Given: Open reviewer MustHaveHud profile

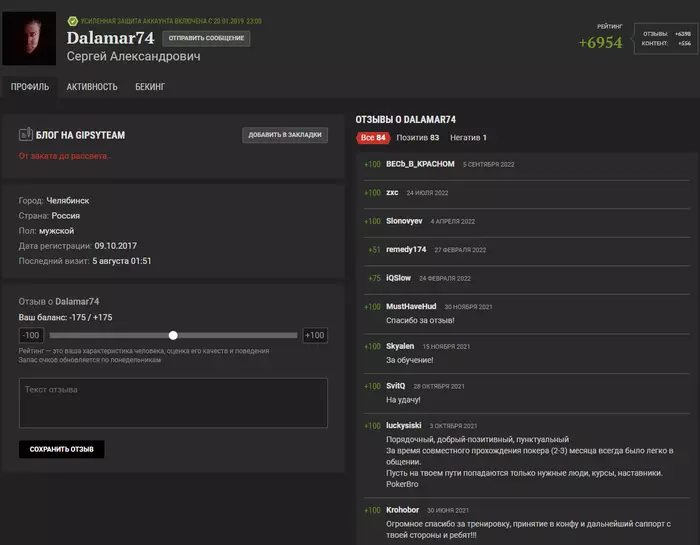Looking at the screenshot, I should (411, 306).
